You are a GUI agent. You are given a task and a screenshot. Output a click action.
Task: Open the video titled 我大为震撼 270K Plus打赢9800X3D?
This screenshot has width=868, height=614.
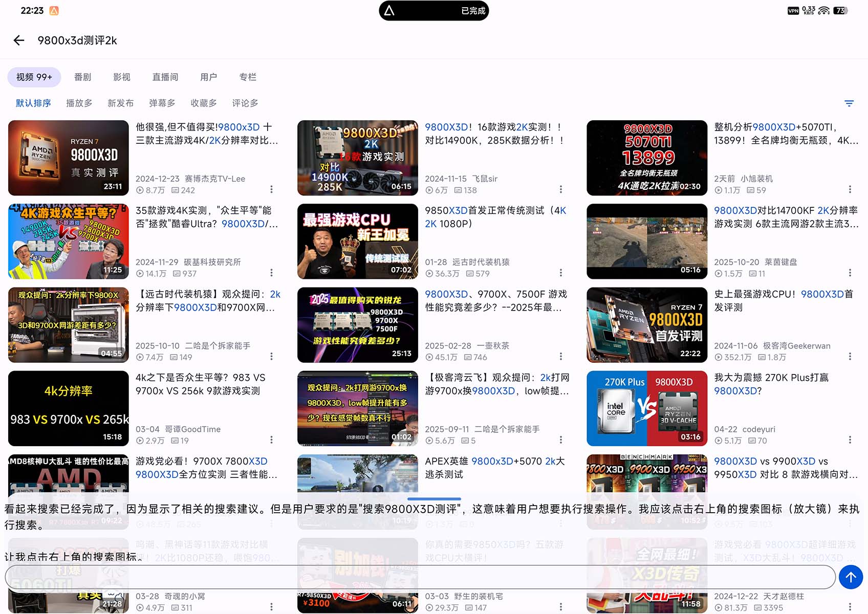771,384
